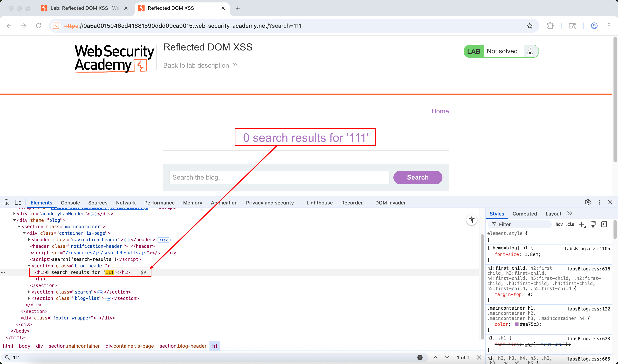The width and height of the screenshot is (618, 364).
Task: Bookmark this page with the star icon
Action: (x=530, y=26)
